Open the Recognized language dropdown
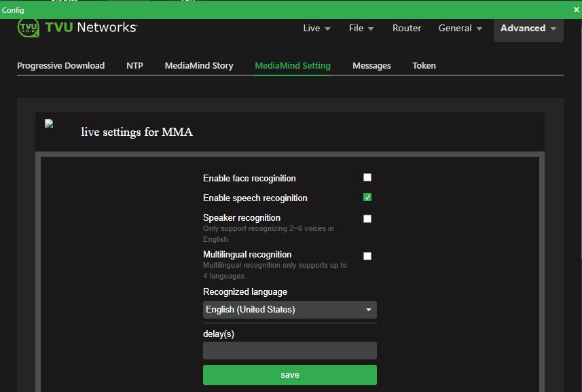This screenshot has height=392, width=582. [x=289, y=309]
